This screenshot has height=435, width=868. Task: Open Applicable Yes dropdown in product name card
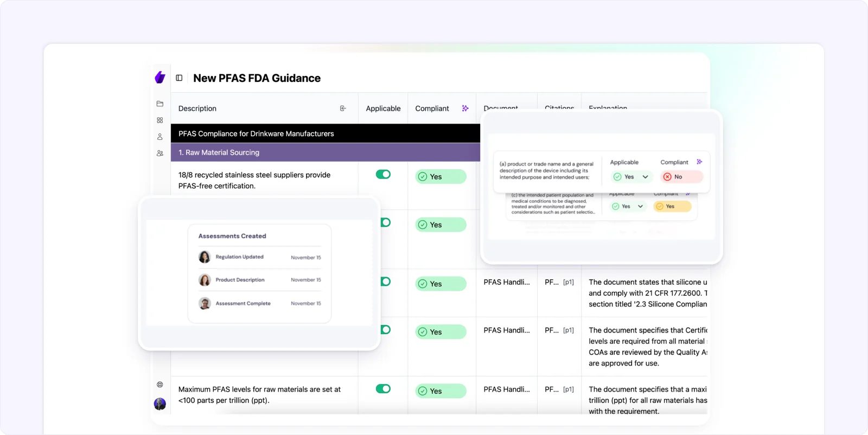click(631, 177)
